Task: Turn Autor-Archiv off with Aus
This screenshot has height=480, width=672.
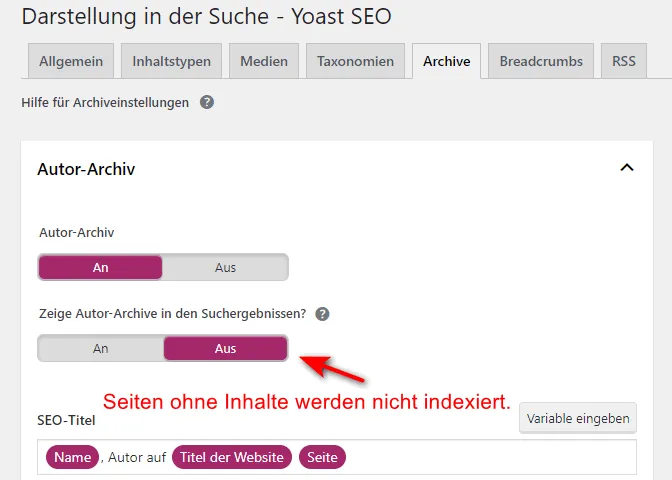Action: (x=225, y=267)
